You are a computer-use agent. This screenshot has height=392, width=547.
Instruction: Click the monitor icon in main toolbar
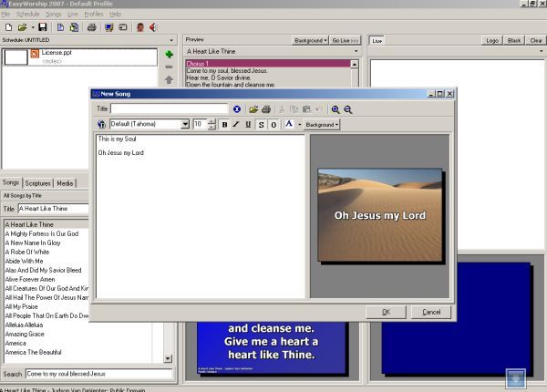coord(109,27)
